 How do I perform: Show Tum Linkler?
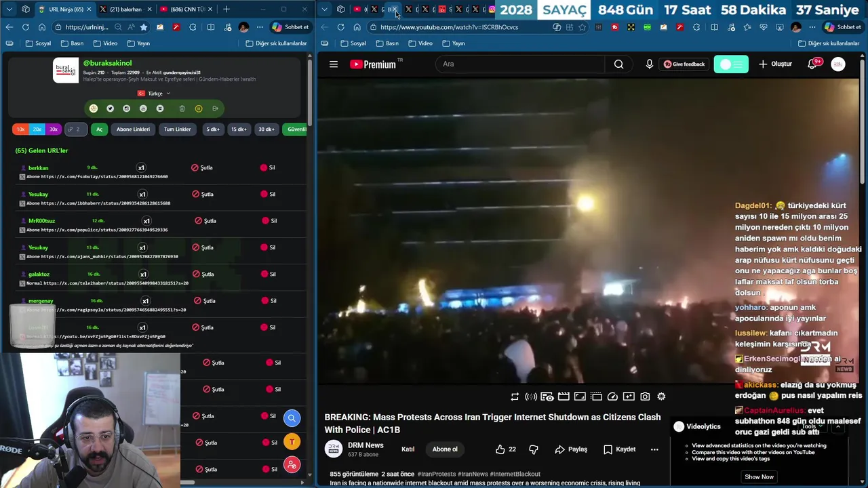coord(178,129)
